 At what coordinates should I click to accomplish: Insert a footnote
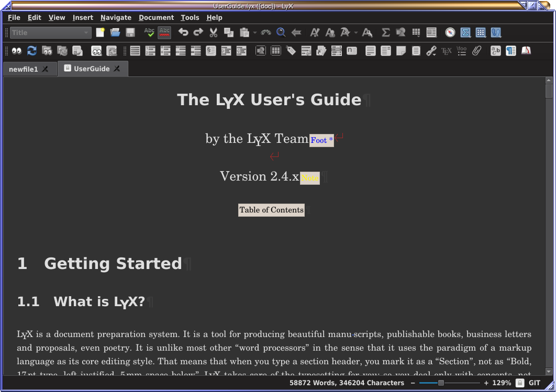[371, 51]
